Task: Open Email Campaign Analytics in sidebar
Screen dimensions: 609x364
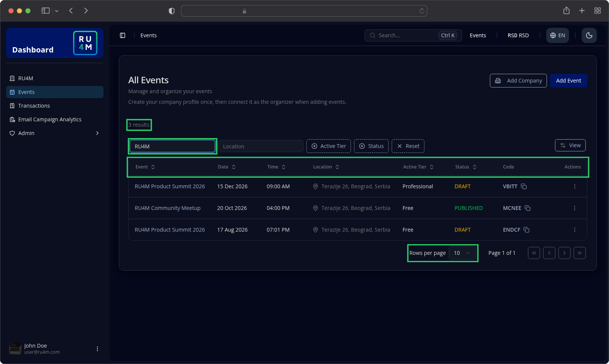Action: tap(55, 119)
